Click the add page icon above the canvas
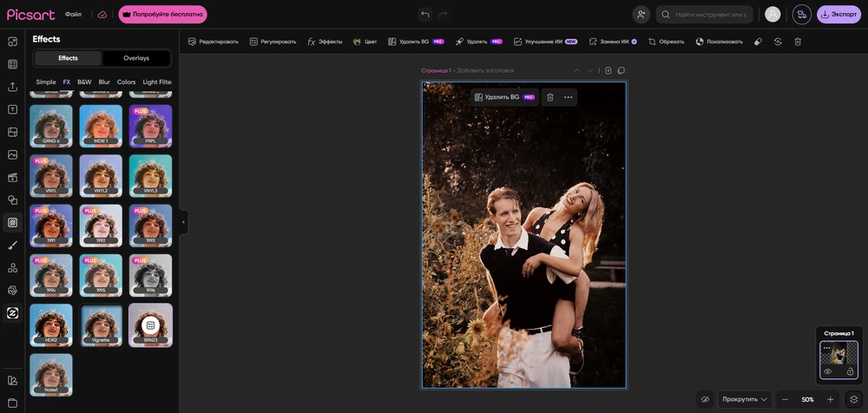The image size is (868, 413). point(608,70)
